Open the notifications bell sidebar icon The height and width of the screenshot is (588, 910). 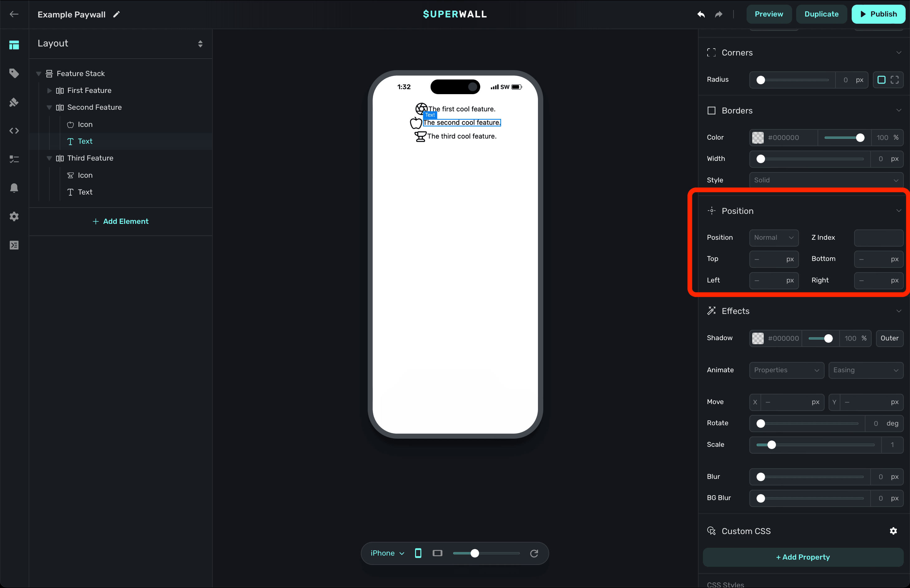[14, 188]
